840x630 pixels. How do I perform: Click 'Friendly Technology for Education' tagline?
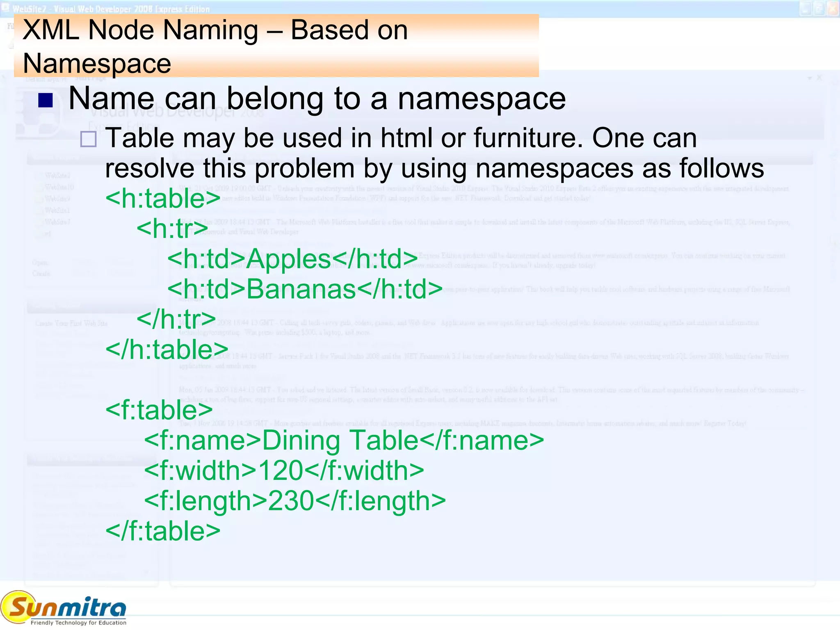tap(78, 623)
